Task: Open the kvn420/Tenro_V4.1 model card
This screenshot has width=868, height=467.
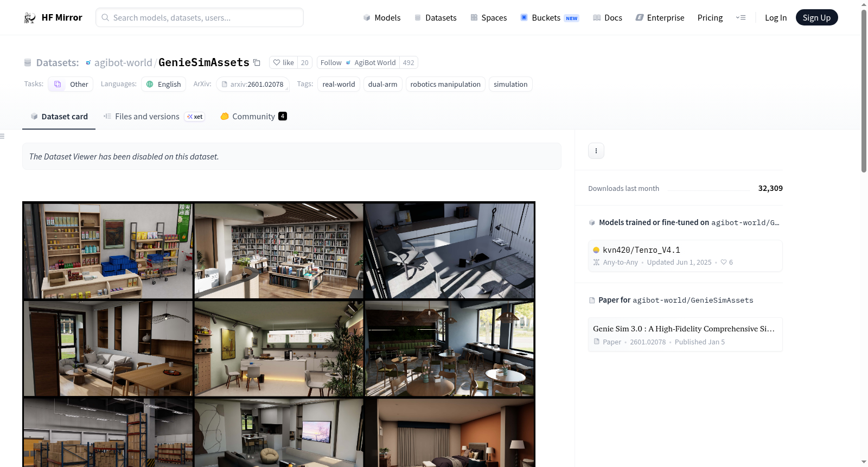Action: click(x=685, y=255)
